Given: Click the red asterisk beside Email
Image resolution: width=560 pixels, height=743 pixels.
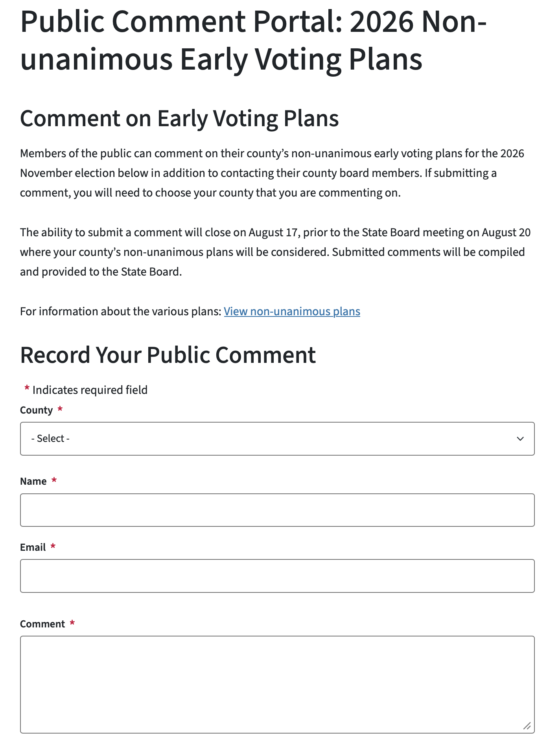Looking at the screenshot, I should click(x=53, y=546).
